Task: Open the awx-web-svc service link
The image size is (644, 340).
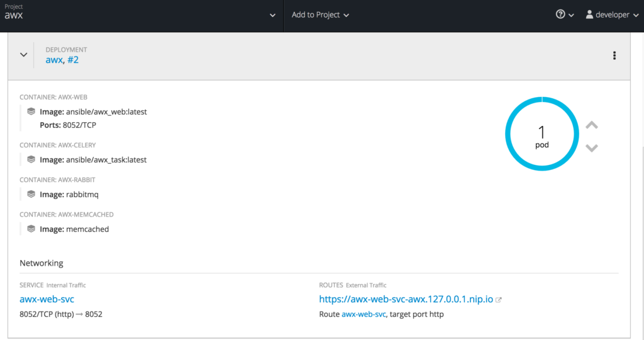Action: pos(47,299)
